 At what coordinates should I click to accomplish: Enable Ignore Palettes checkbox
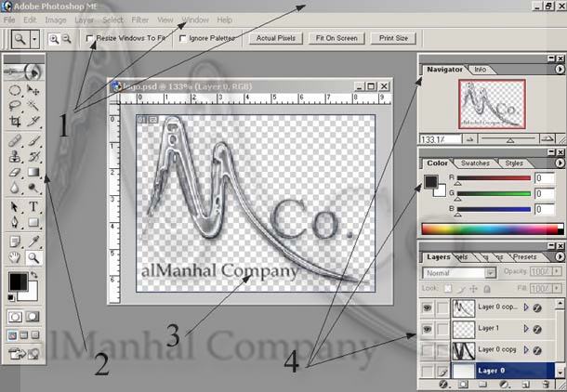click(182, 38)
